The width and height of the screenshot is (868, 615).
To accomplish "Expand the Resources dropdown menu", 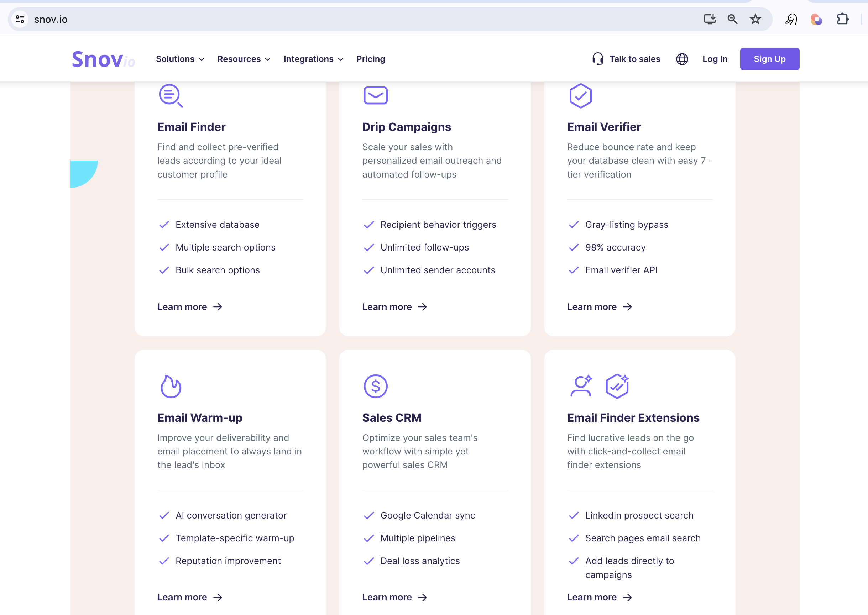I will tap(244, 59).
